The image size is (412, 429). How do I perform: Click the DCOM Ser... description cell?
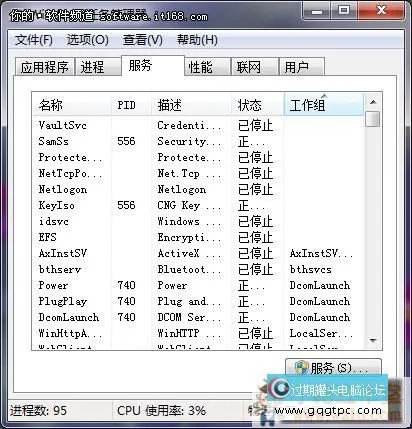click(x=189, y=317)
